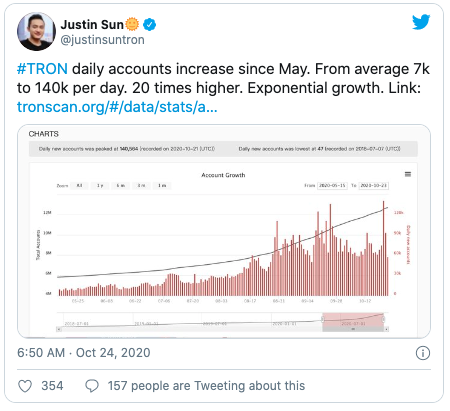The width and height of the screenshot is (450, 411).
Task: Click the heart like icon
Action: point(25,386)
